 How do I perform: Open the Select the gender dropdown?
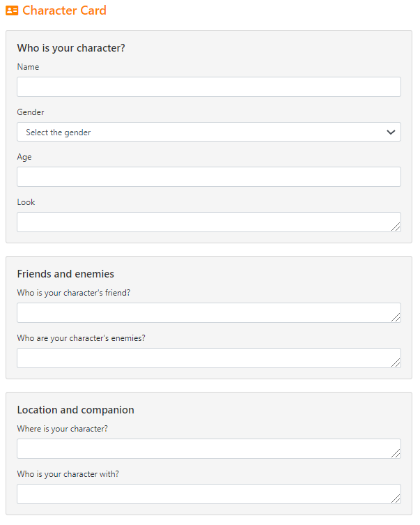click(x=209, y=132)
